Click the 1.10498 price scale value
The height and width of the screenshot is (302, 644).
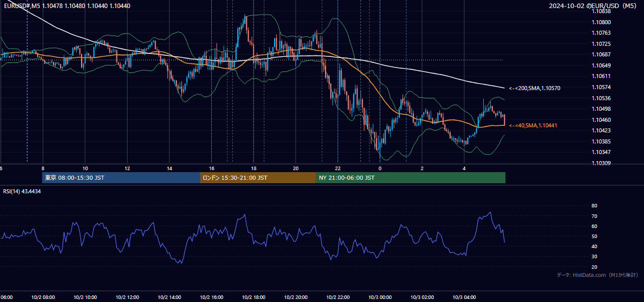[601, 109]
